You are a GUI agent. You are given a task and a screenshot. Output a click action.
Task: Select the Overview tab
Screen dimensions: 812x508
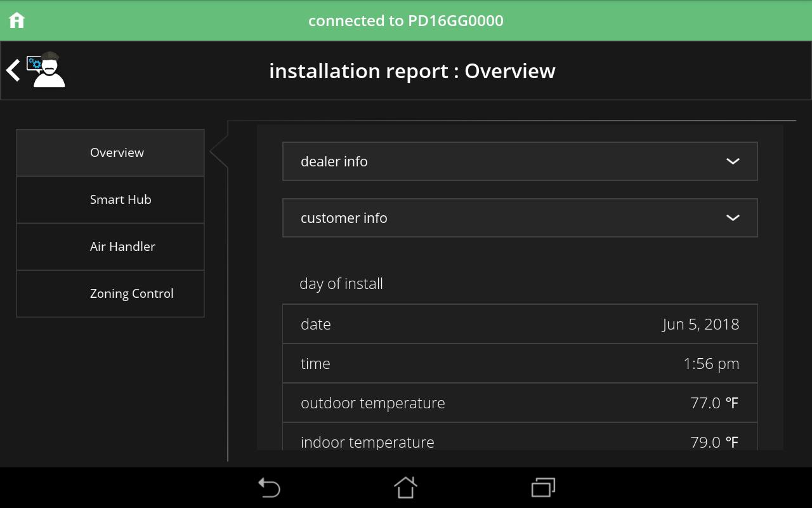pos(110,152)
